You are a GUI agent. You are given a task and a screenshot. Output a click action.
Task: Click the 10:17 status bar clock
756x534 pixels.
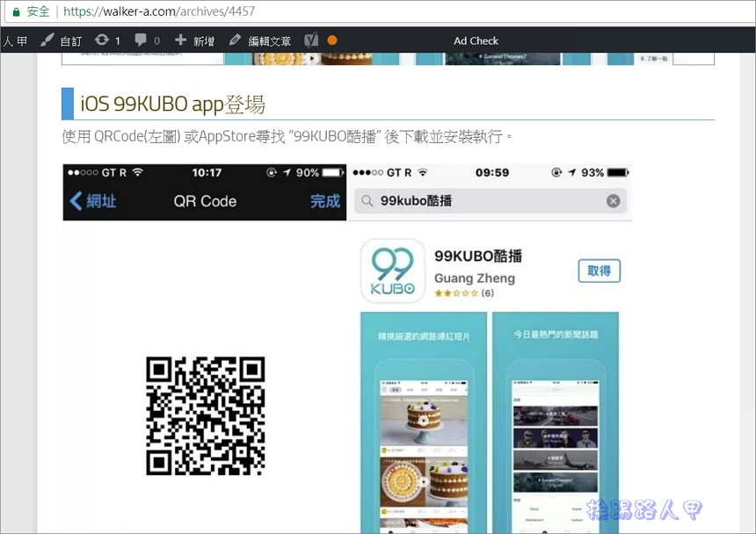[x=207, y=172]
